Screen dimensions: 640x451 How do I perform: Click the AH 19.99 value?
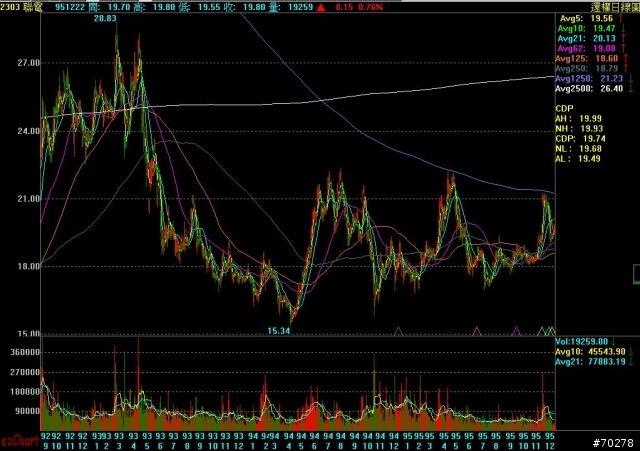578,119
